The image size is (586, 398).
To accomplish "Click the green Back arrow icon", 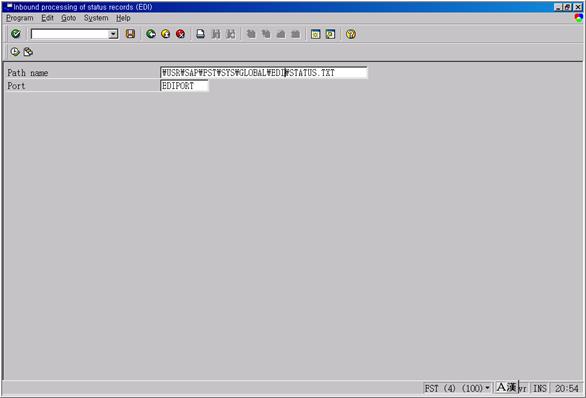I will pos(151,34).
